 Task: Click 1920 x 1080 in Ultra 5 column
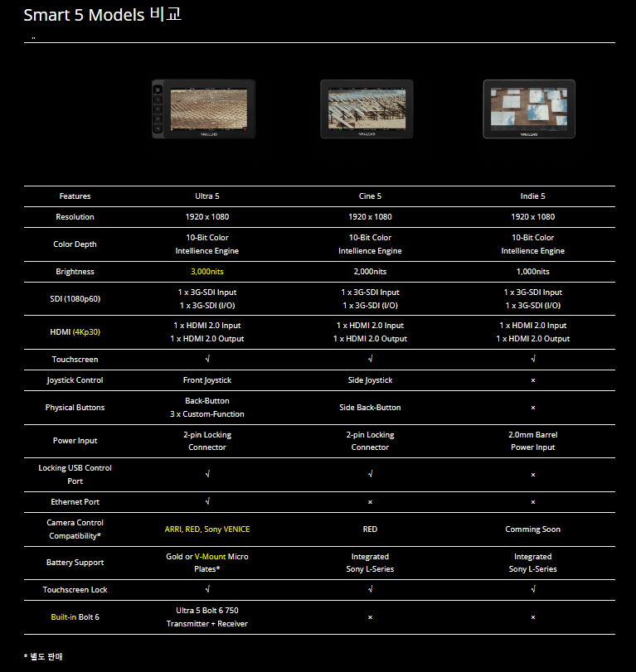[207, 217]
